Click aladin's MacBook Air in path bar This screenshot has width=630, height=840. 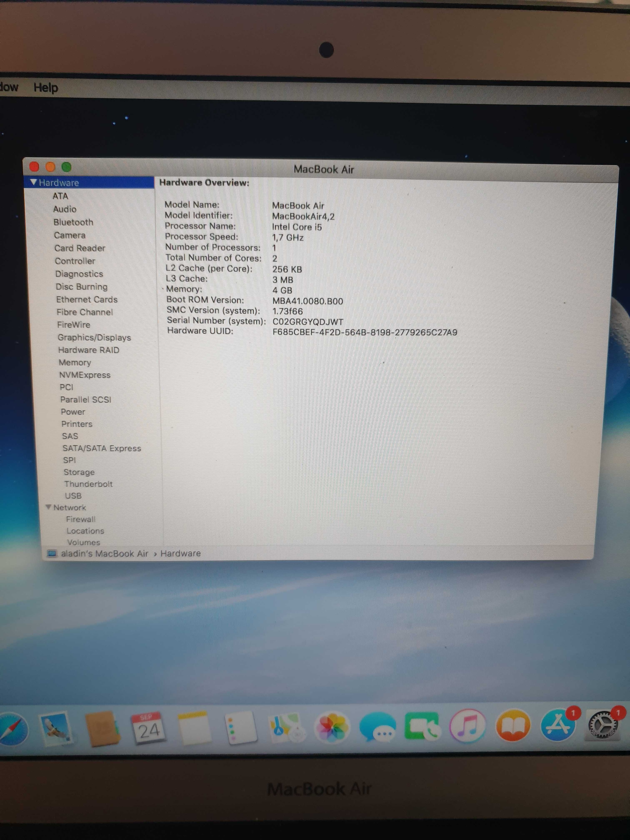(105, 553)
